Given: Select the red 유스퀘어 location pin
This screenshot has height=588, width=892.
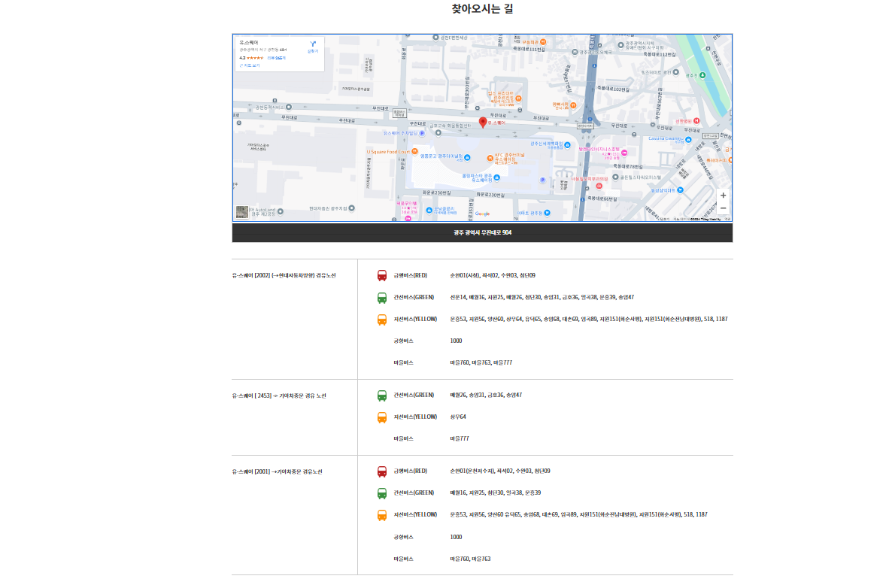Looking at the screenshot, I should [483, 123].
